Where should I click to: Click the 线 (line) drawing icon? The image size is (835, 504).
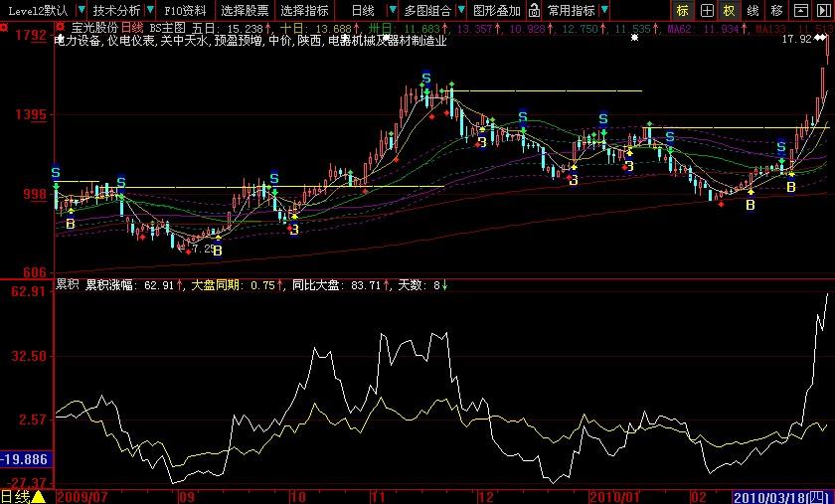pos(752,11)
